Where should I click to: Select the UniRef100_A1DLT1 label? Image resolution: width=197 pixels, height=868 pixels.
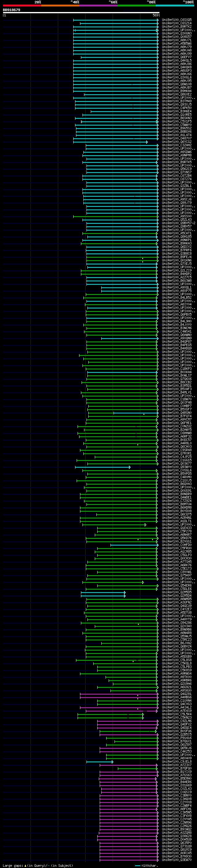click(177, 521)
